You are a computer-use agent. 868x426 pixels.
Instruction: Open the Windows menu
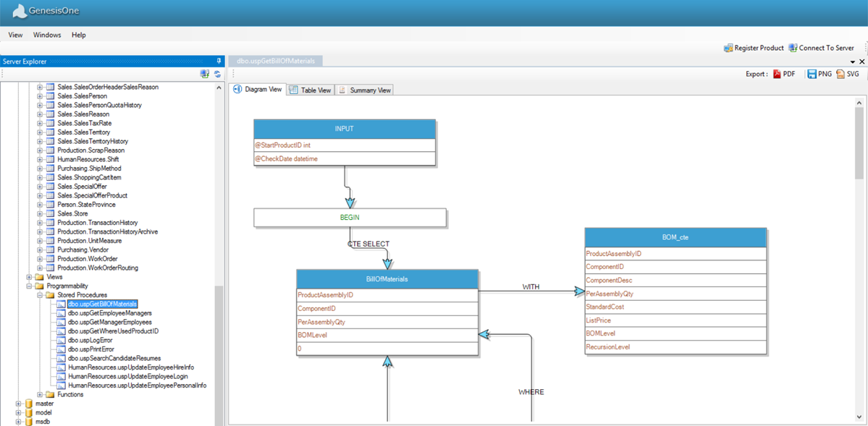[47, 35]
